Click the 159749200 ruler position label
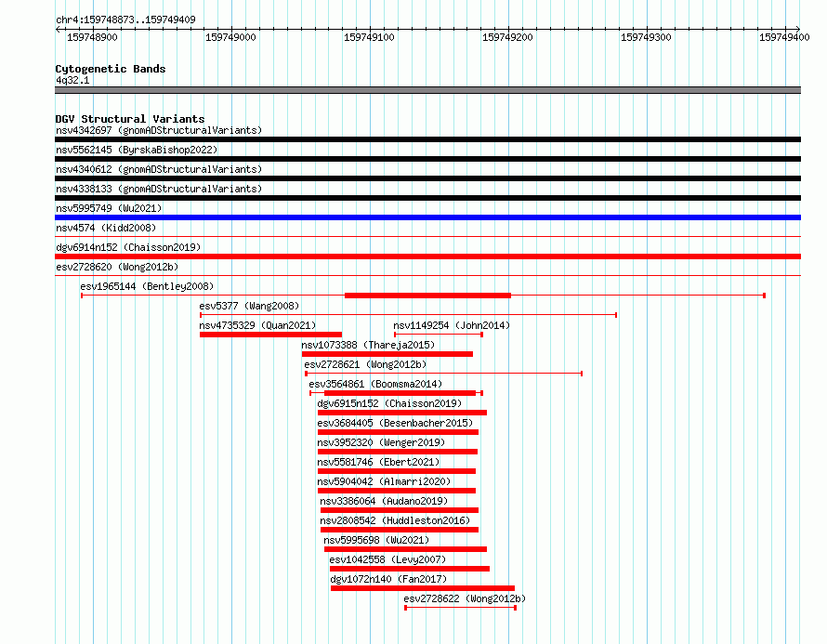The image size is (827, 644). [x=507, y=37]
